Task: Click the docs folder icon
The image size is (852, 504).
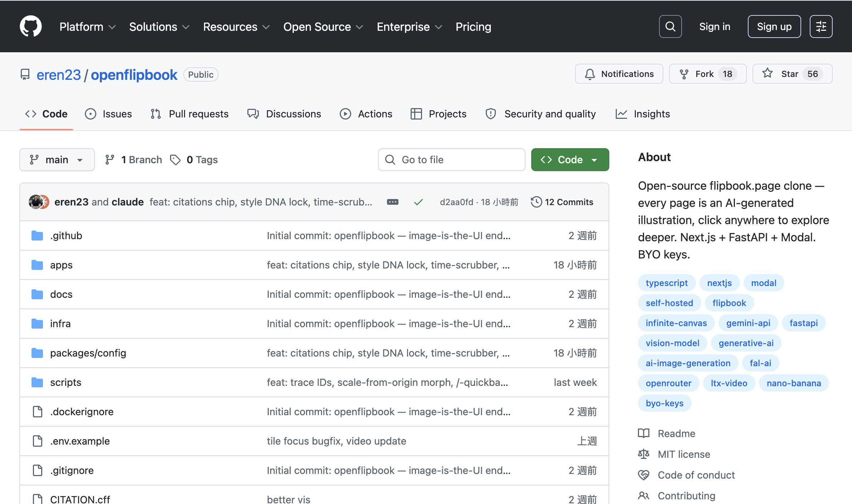Action: tap(37, 294)
